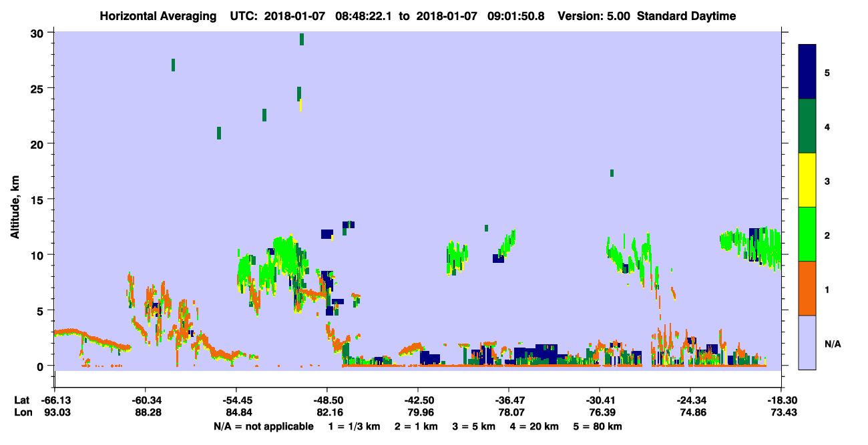Click the 'Version: 5.00' text

(595, 16)
